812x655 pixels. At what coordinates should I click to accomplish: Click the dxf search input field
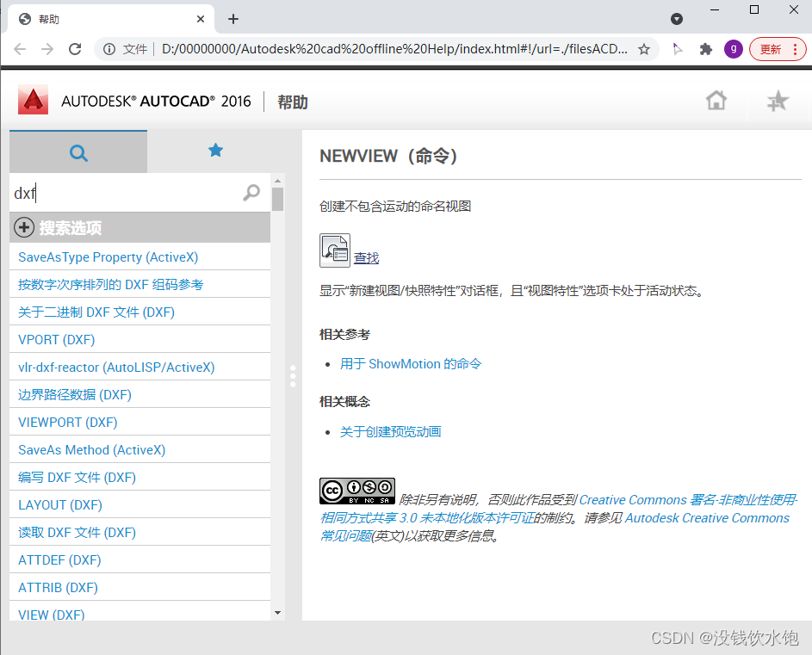click(125, 193)
